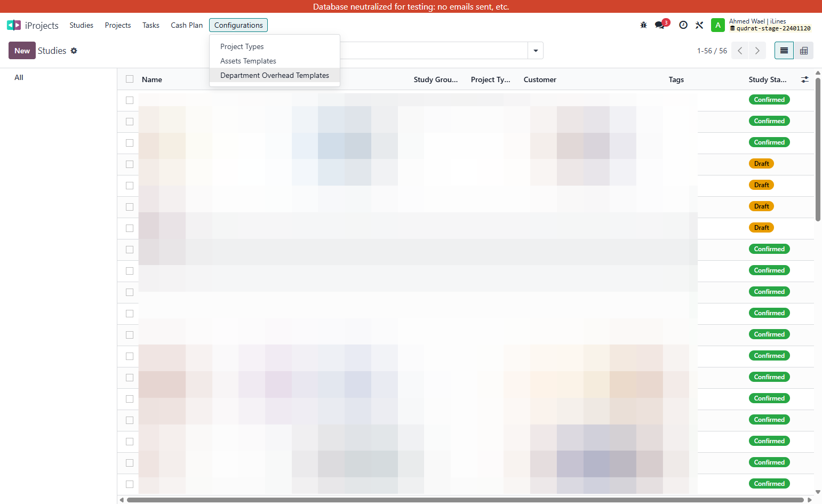Image resolution: width=822 pixels, height=504 pixels.
Task: Collapse the Configurations dropdown menu
Action: click(238, 25)
